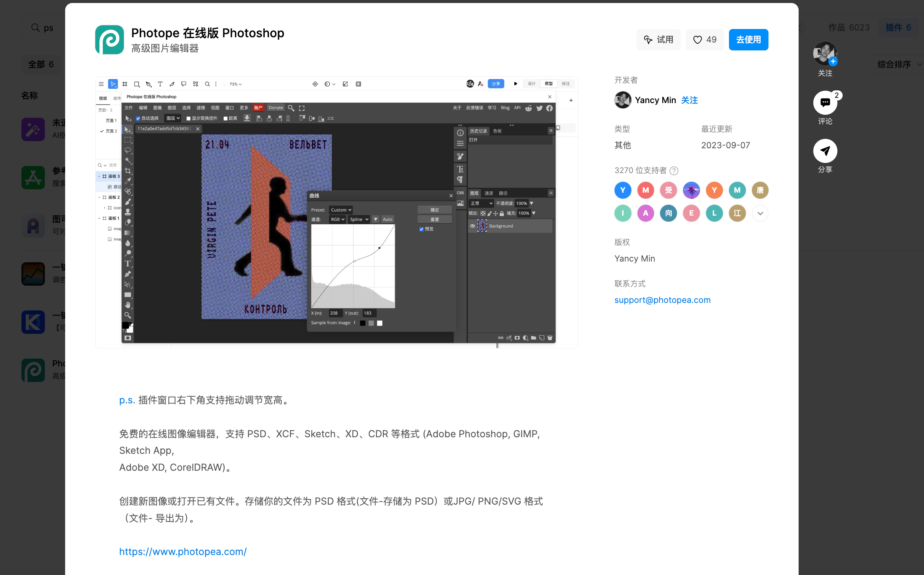This screenshot has height=575, width=924.
Task: Click the Photopea fullscreen icon
Action: [302, 108]
